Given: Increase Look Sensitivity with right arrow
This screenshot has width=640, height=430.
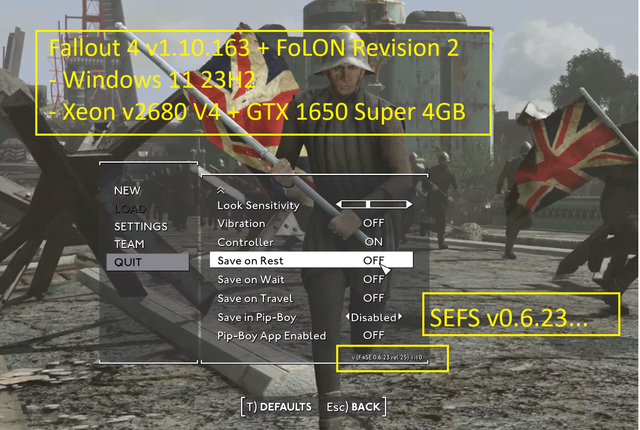Looking at the screenshot, I should (409, 204).
